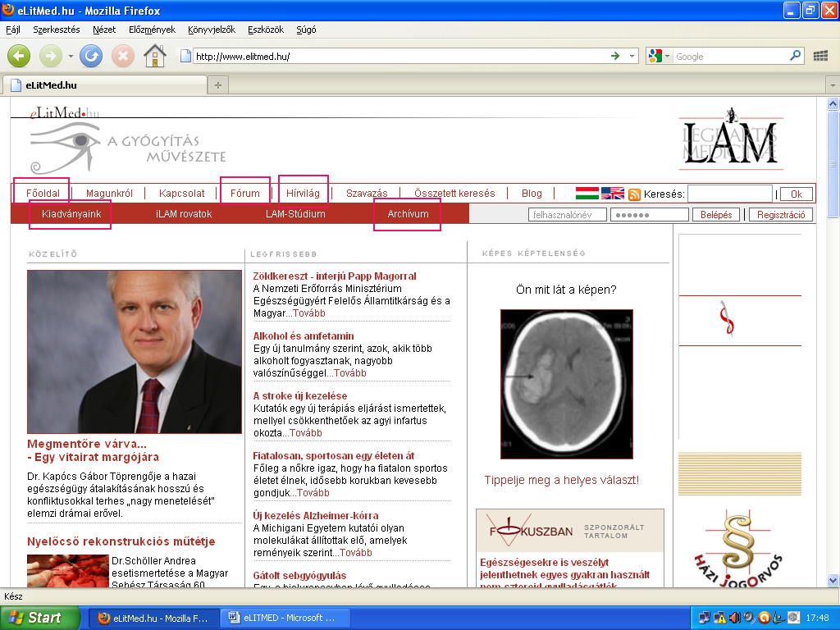Open Összetett keresés advanced search link
This screenshot has height=630, width=840.
[454, 194]
